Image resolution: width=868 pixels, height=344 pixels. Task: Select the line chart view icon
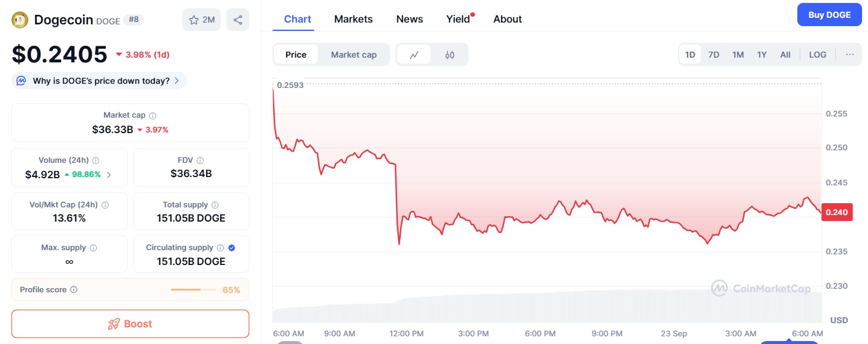point(414,55)
